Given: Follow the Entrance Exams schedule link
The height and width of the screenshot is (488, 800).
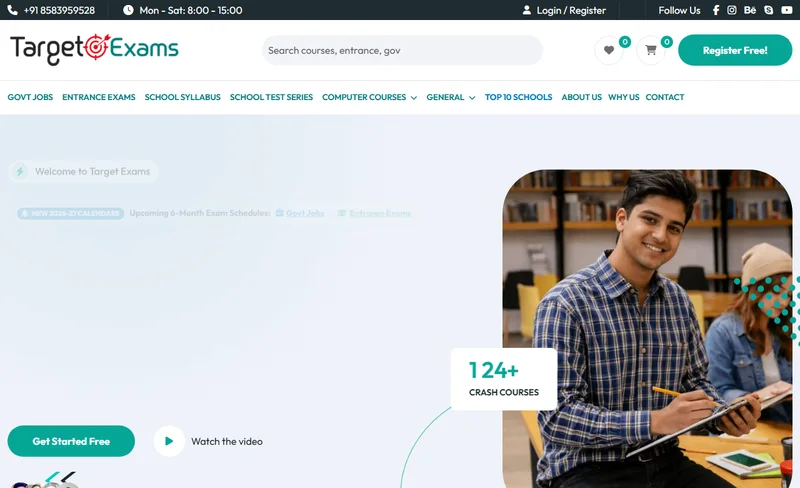Looking at the screenshot, I should (x=380, y=213).
